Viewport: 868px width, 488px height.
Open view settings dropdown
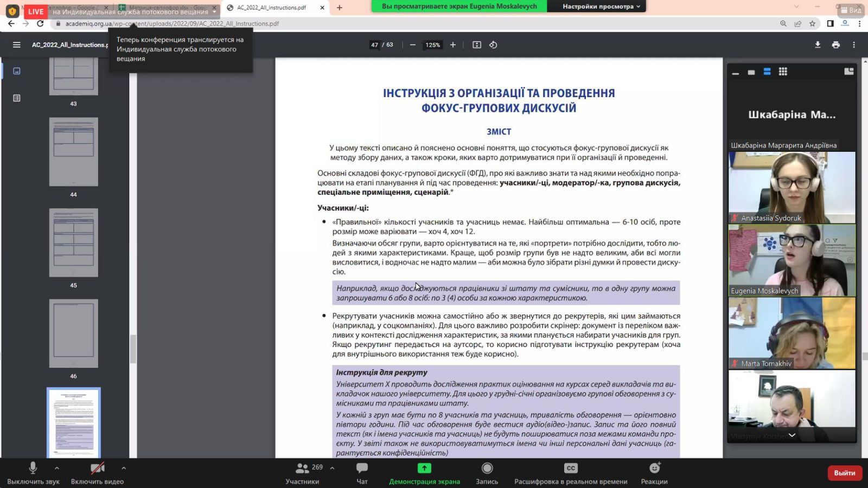click(x=601, y=7)
